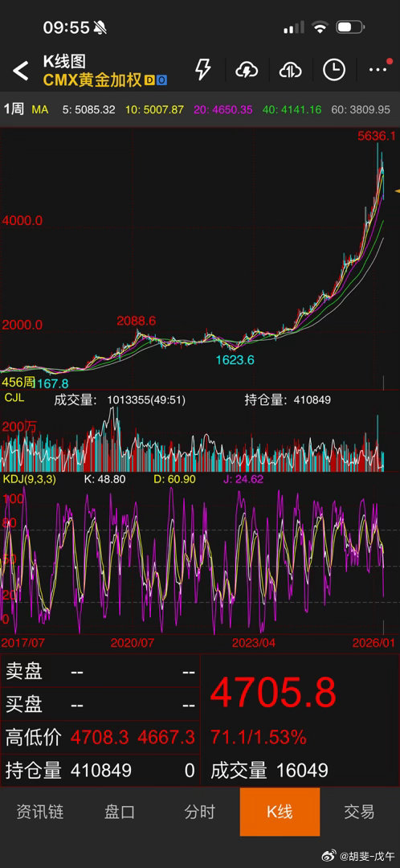400x868 pixels.
Task: Tap the bottom 持仓量 410849 row
Action: tap(100, 770)
